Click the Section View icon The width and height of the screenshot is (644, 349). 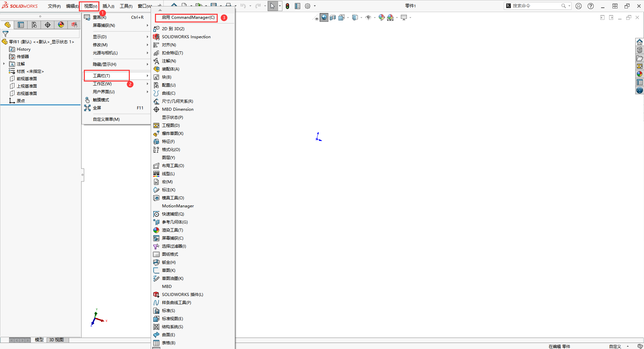pyautogui.click(x=333, y=17)
